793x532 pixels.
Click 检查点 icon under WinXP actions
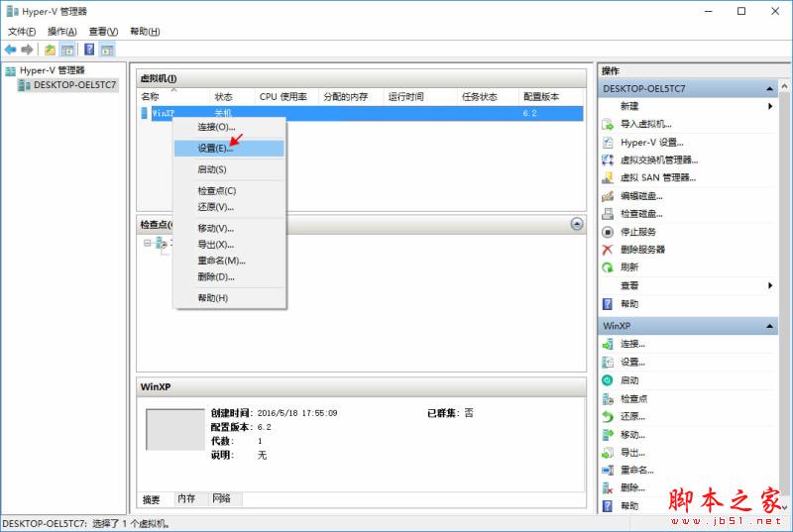pyautogui.click(x=608, y=399)
